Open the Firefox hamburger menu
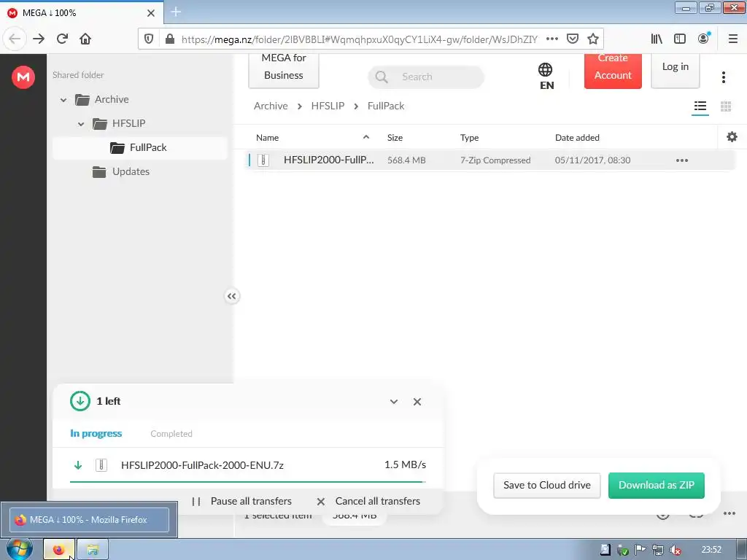Viewport: 747px width, 560px height. click(x=733, y=39)
